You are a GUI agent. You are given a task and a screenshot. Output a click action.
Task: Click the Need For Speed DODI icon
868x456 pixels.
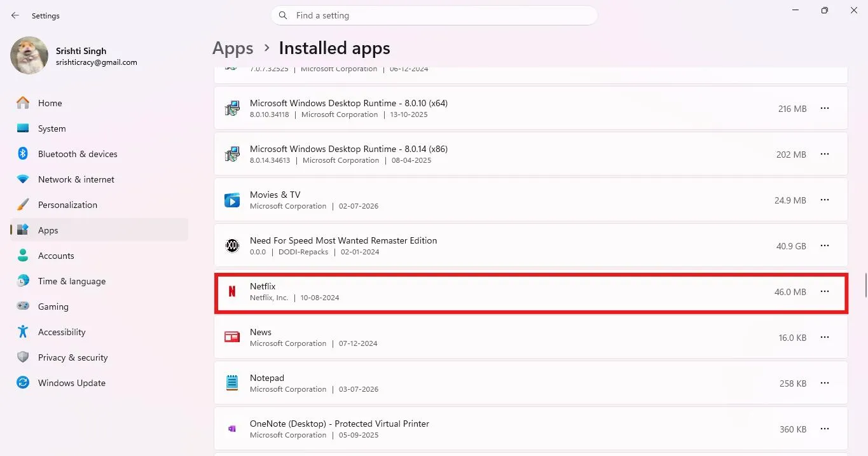[232, 245]
